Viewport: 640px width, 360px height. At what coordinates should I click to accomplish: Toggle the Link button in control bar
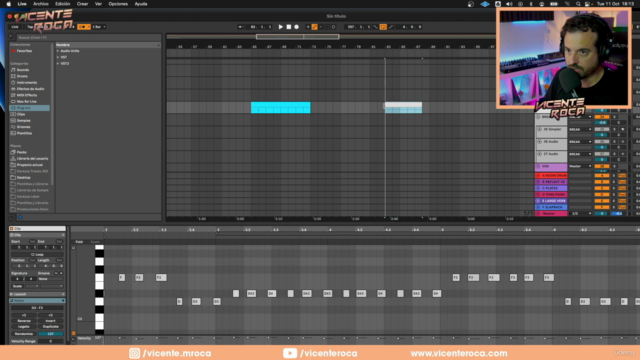(15, 27)
